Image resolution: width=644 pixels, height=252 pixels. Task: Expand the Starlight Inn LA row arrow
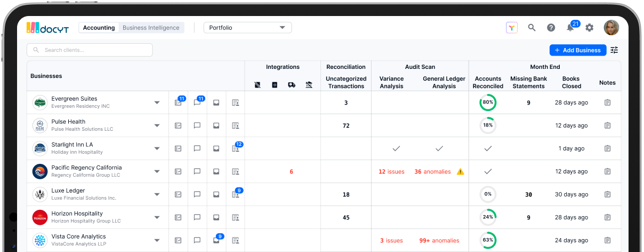pos(157,148)
